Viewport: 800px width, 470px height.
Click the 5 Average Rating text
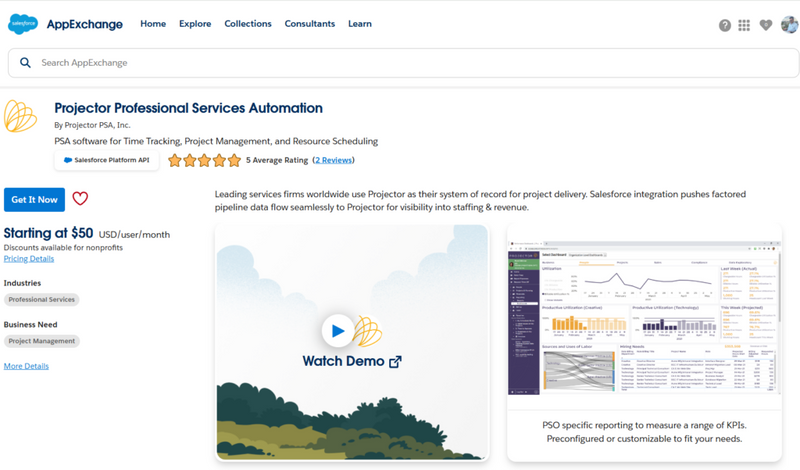click(x=277, y=160)
